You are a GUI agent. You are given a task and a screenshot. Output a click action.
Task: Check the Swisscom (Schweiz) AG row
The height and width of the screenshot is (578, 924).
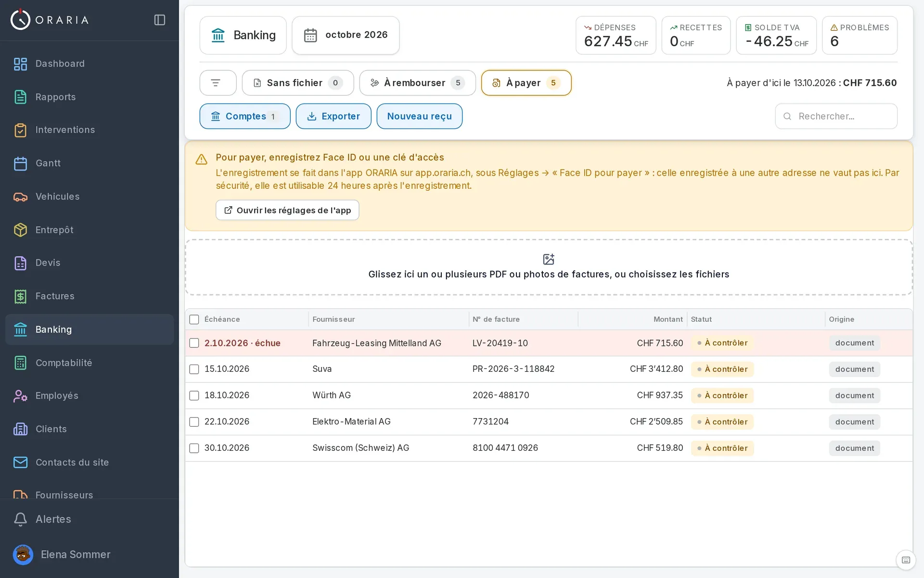194,448
